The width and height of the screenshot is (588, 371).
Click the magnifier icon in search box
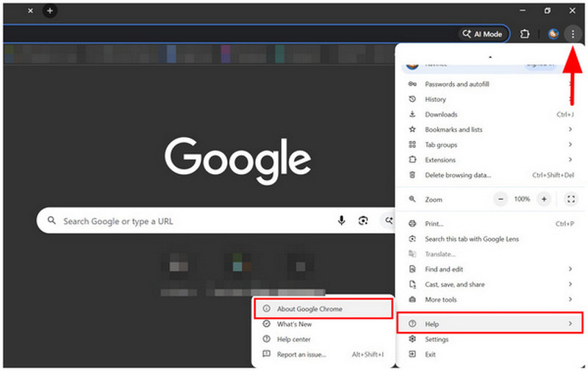(x=51, y=220)
